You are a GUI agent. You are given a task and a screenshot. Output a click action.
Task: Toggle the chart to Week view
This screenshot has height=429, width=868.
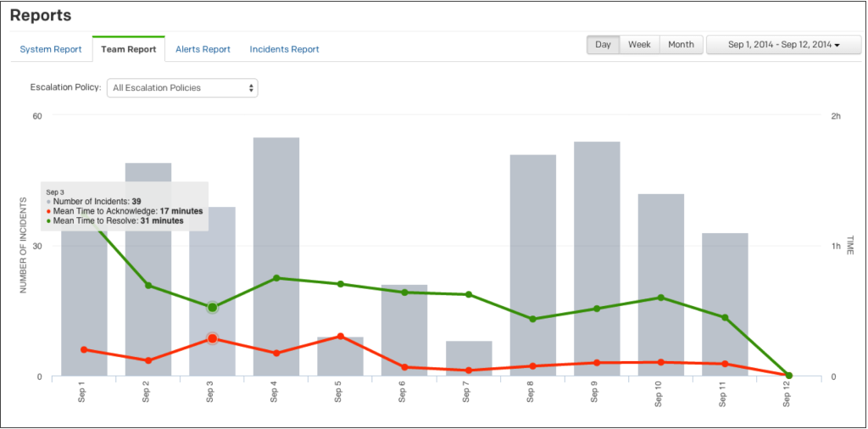[x=639, y=45]
